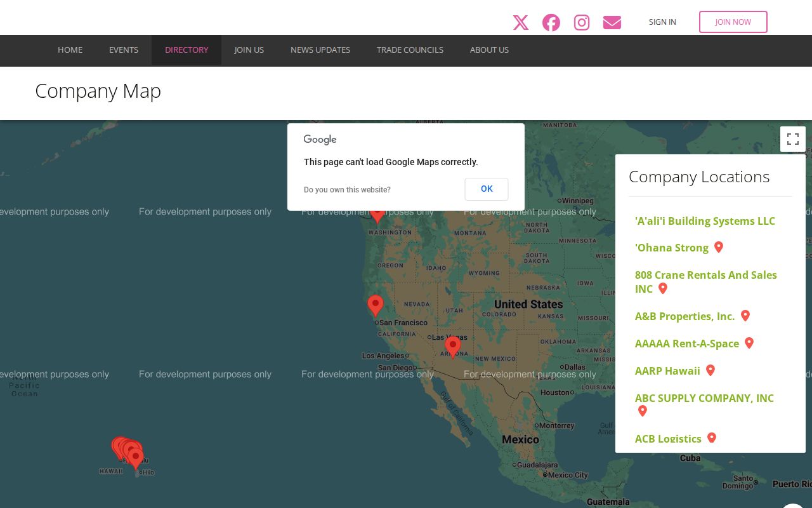Viewport: 812px width, 508px height.
Task: Open the ABOUT US menu item
Action: [489, 50]
